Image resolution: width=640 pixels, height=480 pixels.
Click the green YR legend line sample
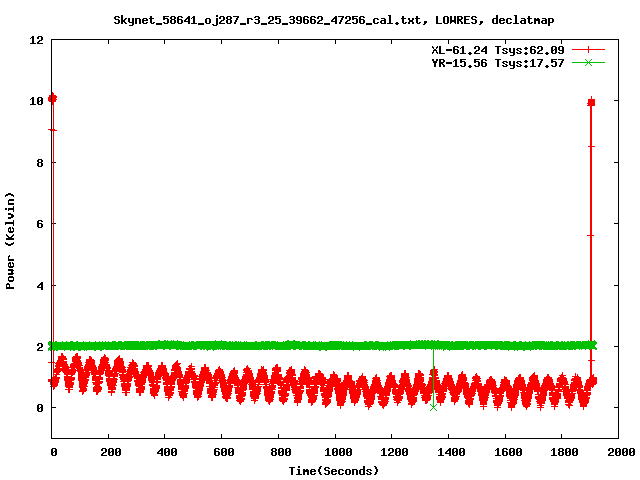pyautogui.click(x=588, y=62)
